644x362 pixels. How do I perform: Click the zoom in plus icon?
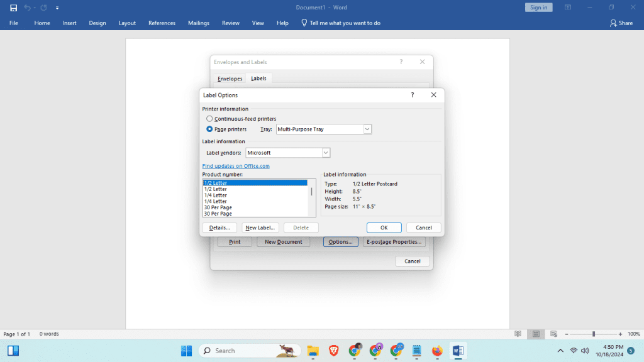pos(620,334)
